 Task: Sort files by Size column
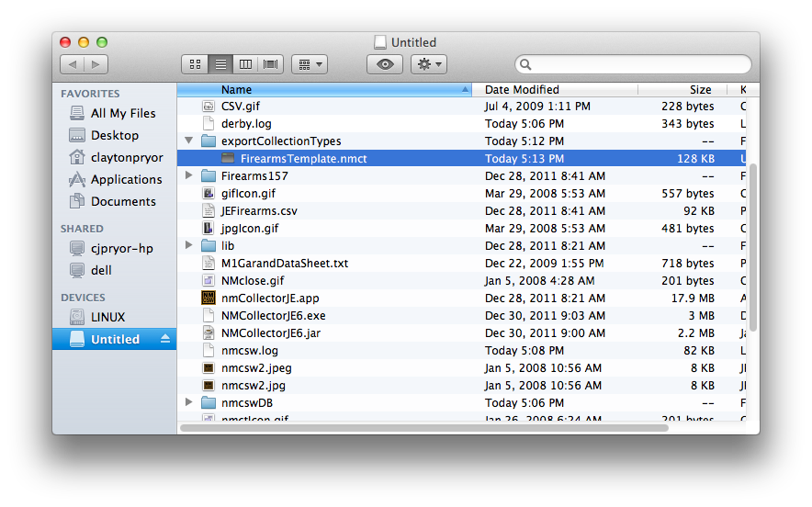[x=700, y=90]
